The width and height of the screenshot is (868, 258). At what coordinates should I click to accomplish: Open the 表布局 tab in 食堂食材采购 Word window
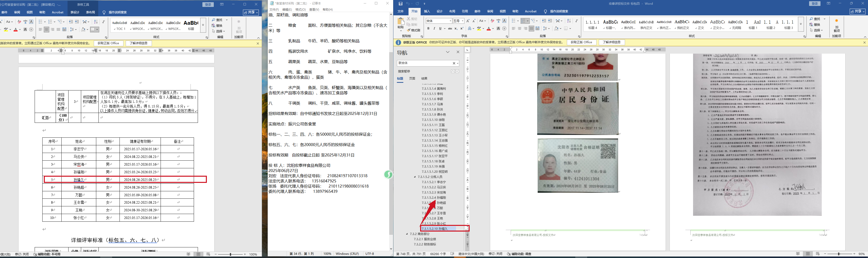[x=91, y=12]
